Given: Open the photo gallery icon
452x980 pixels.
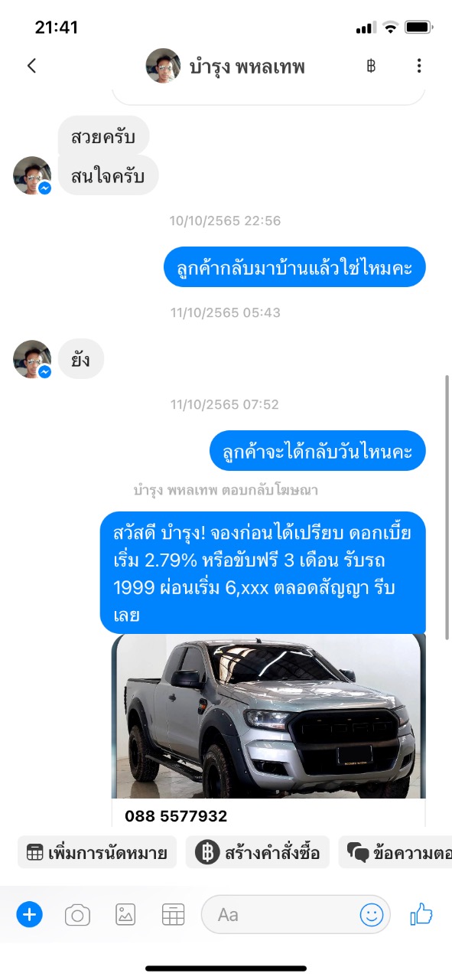Looking at the screenshot, I should (125, 914).
